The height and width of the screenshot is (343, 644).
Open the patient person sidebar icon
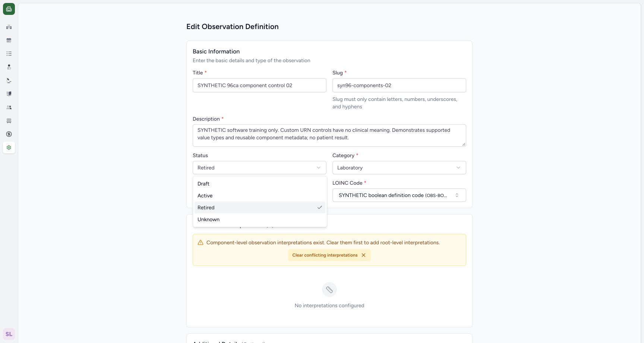tap(9, 67)
